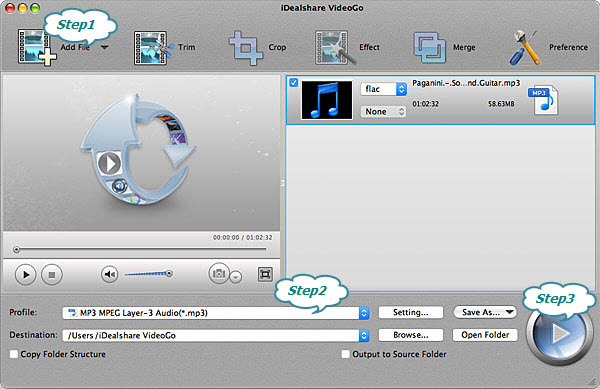Open the Save As... dropdown button
Viewport: 600px width, 389px height.
[485, 313]
